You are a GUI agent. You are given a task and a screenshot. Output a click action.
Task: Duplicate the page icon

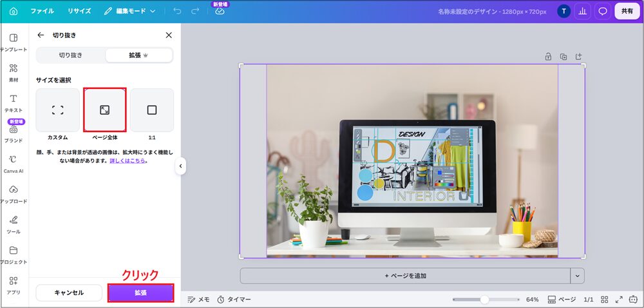coord(563,57)
